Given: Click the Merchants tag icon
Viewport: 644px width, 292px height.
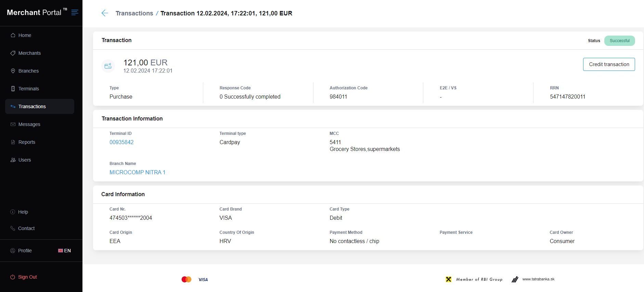Looking at the screenshot, I should (x=13, y=53).
